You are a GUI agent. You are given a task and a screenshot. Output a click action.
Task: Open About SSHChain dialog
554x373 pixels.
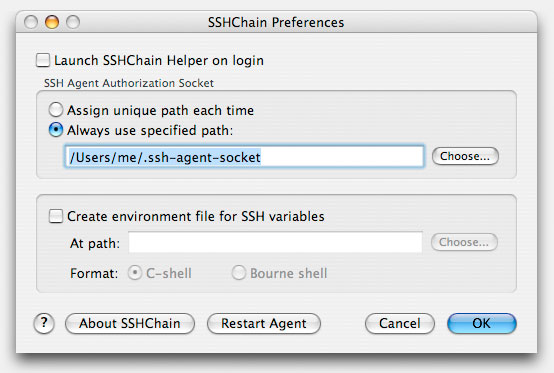point(130,324)
